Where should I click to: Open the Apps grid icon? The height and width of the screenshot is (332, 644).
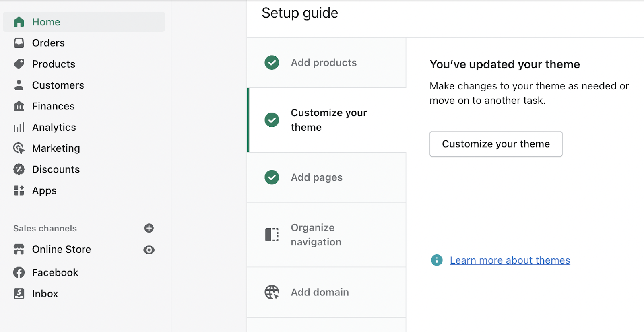(19, 190)
